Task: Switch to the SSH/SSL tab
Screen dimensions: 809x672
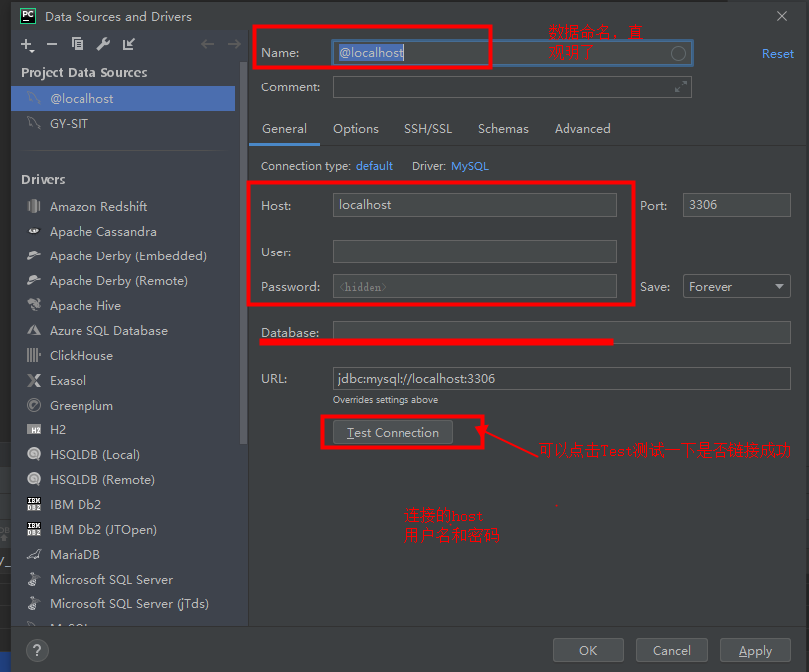Action: [428, 128]
